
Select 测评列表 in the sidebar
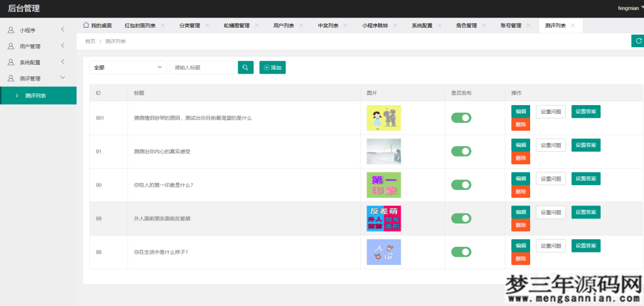[x=38, y=96]
